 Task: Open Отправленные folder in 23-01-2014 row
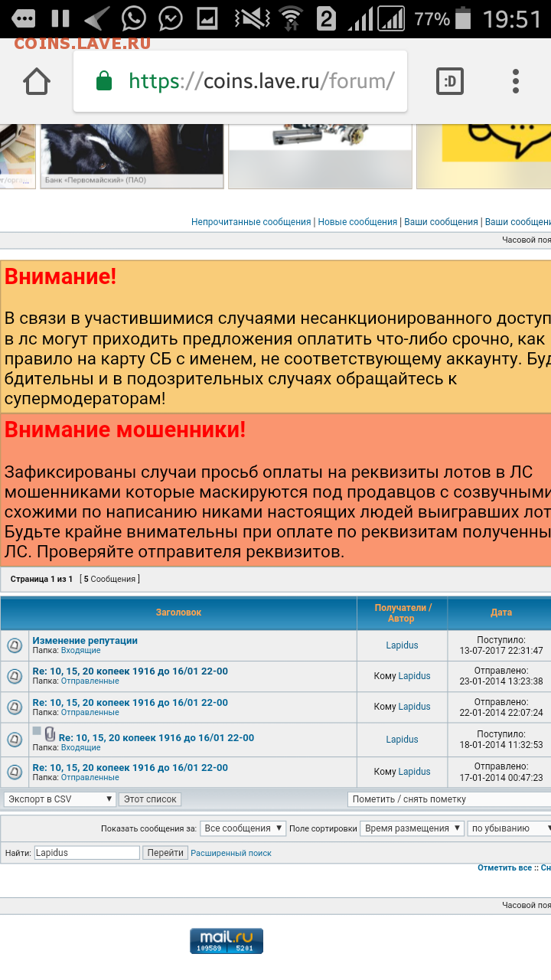[90, 681]
